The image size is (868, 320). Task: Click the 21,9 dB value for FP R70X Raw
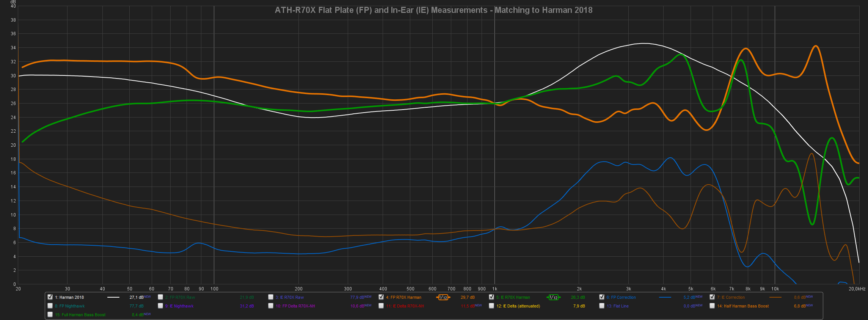[x=247, y=297]
